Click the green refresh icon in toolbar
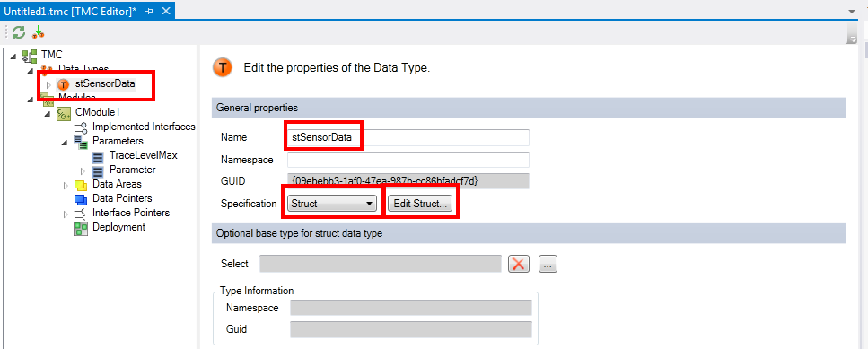This screenshot has height=349, width=868. (20, 32)
